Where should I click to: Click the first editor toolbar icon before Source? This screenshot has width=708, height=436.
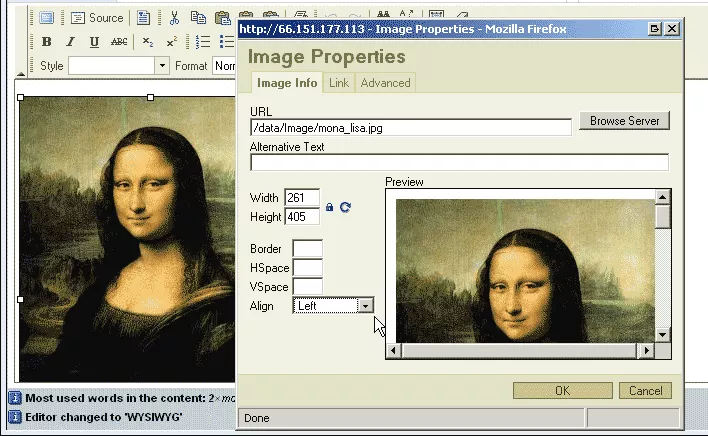coord(46,18)
